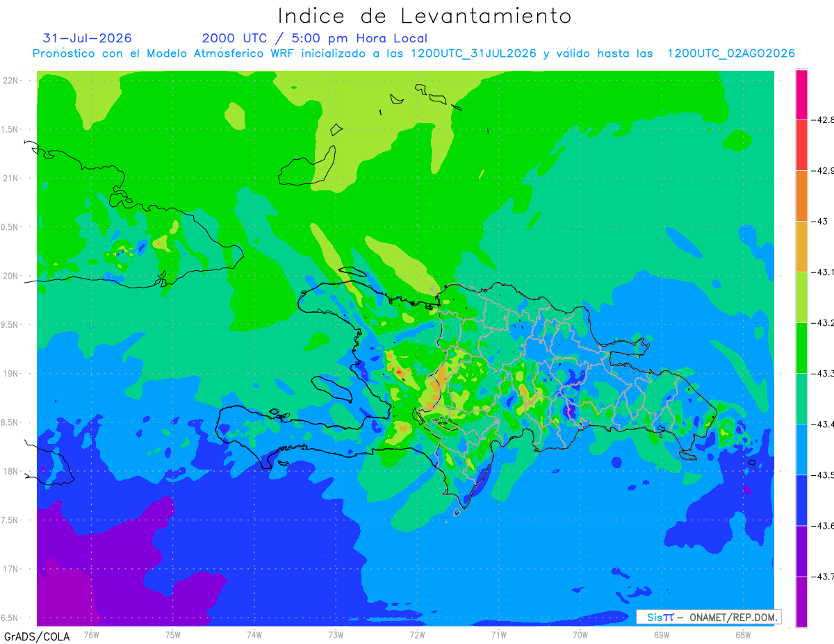Screen dimensions: 834x644
Task: Click the longitude label "71W"
Action: 498,634
